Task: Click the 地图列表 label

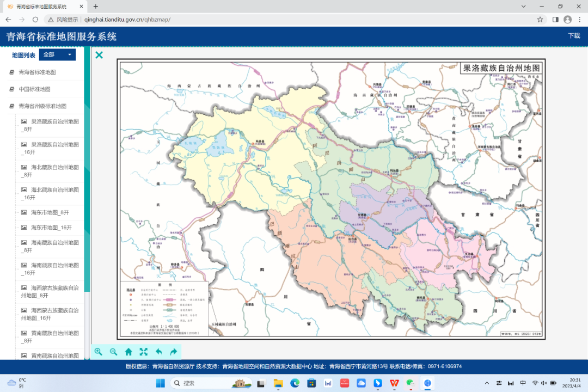Action: tap(23, 55)
